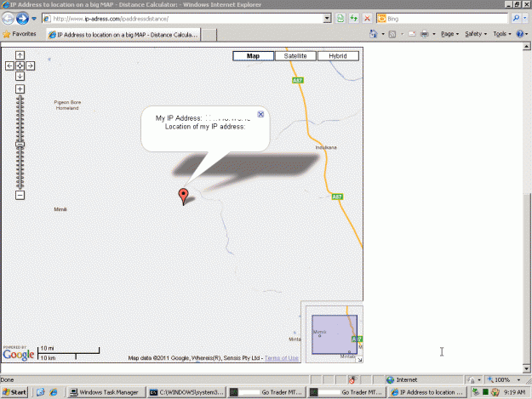The width and height of the screenshot is (532, 399).
Task: Click the search magnifier button
Action: click(516, 19)
